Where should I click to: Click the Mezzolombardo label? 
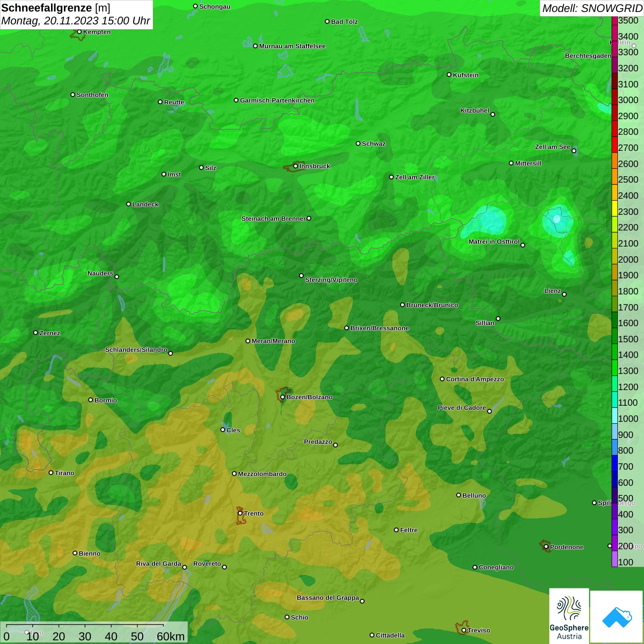point(262,474)
